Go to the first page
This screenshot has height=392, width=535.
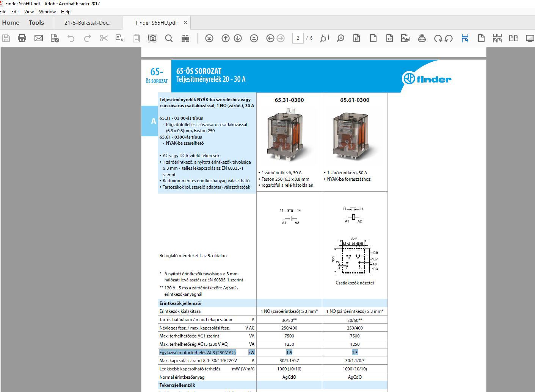(209, 38)
